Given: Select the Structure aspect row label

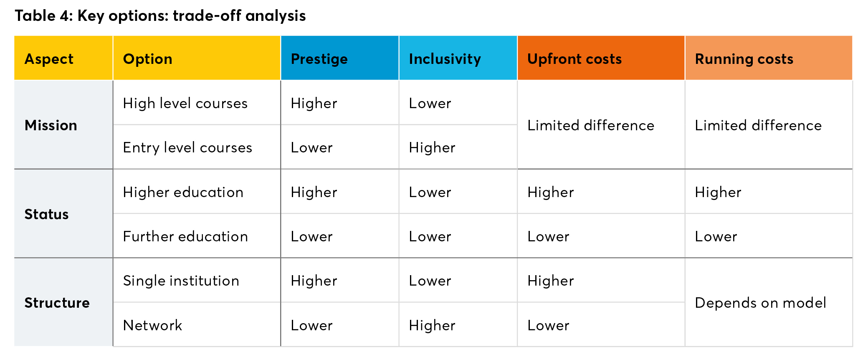Looking at the screenshot, I should click(x=57, y=303).
